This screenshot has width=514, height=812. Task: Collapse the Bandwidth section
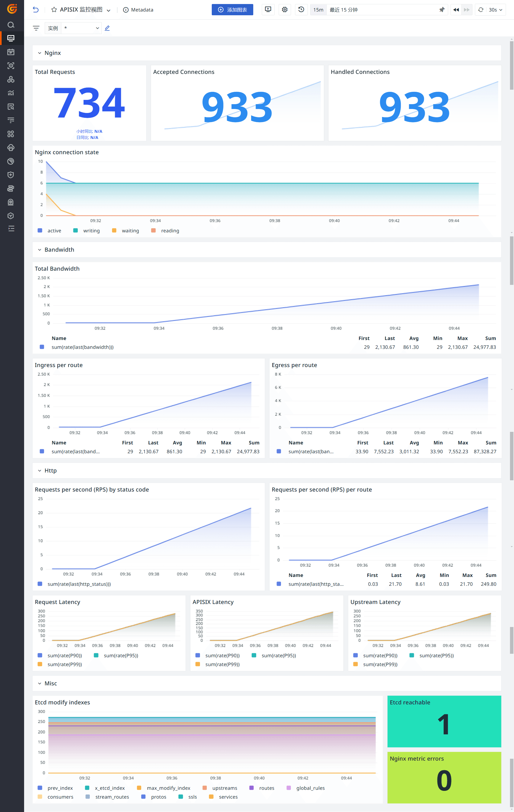point(39,250)
